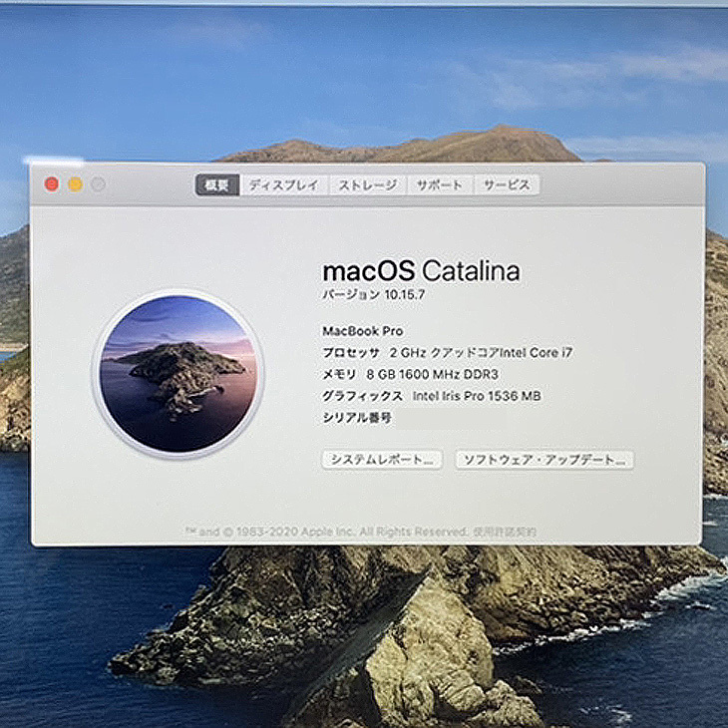Open the 使用許諾契約 license link
The width and height of the screenshot is (728, 728).
[505, 532]
